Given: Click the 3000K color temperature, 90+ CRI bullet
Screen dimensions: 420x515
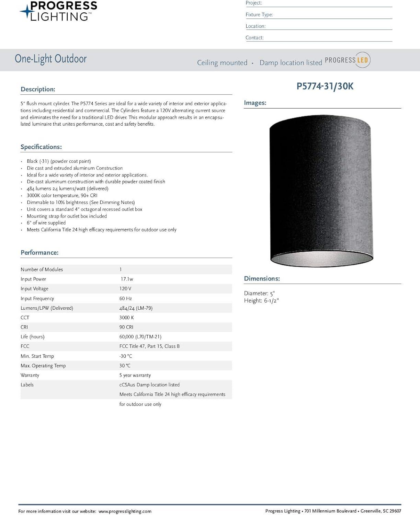Looking at the screenshot, I should pos(62,195).
